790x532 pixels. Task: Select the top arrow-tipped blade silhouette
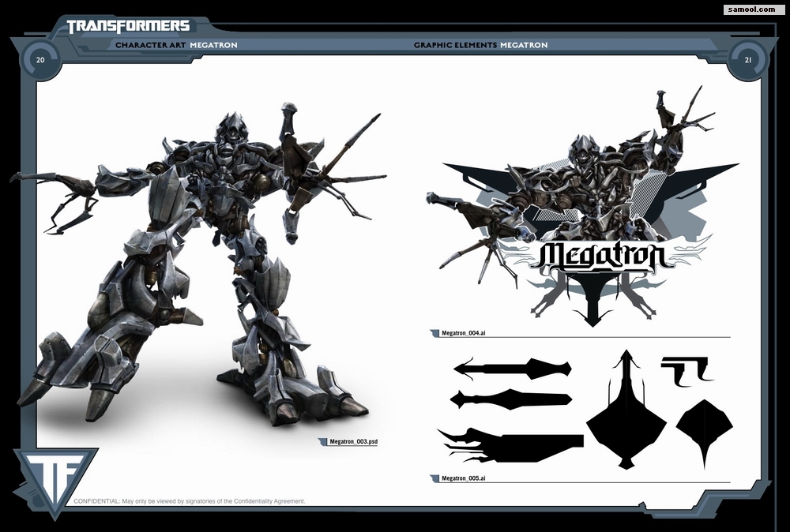pyautogui.click(x=513, y=368)
